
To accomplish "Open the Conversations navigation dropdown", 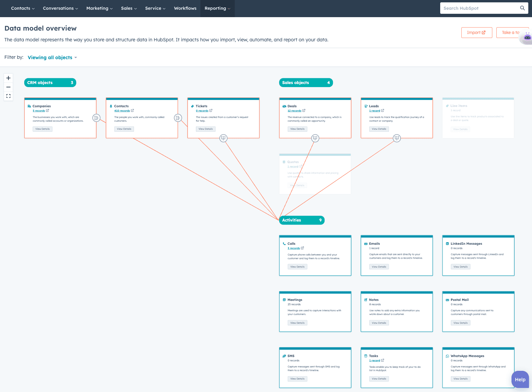I will tap(61, 8).
